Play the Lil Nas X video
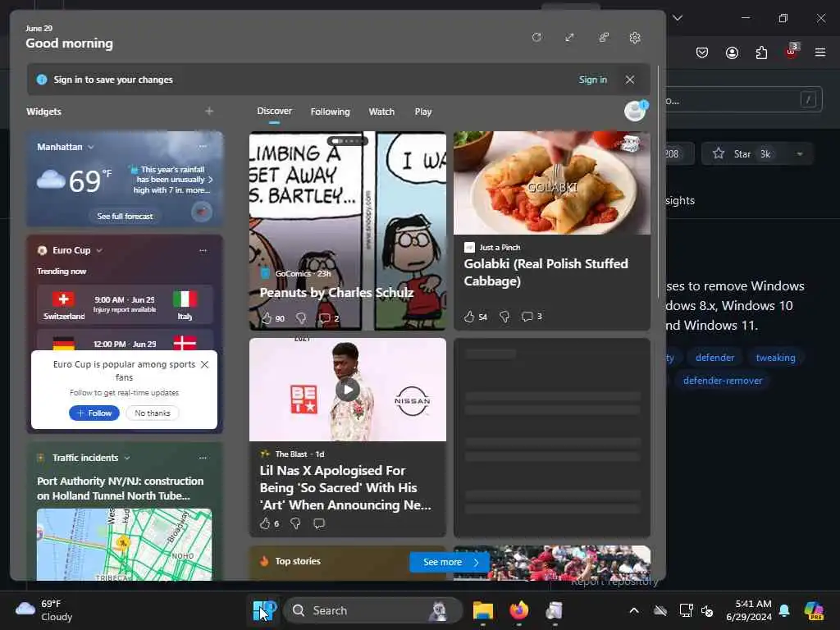The image size is (840, 630). (348, 390)
